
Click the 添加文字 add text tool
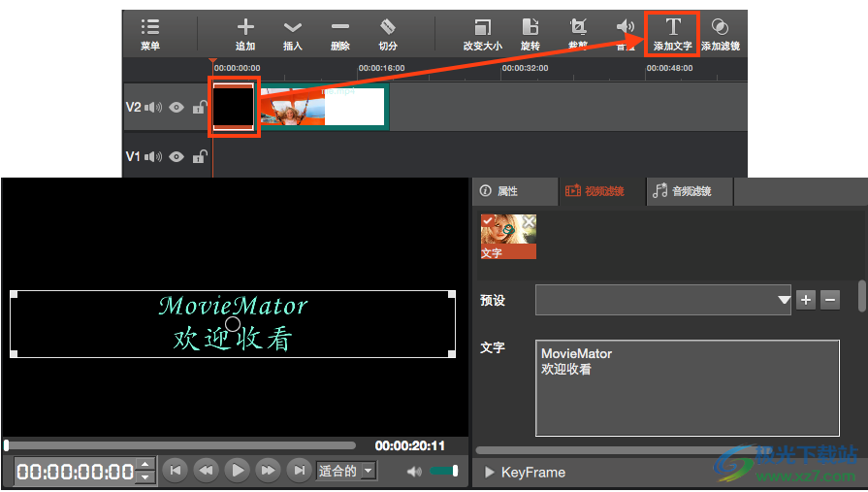673,34
